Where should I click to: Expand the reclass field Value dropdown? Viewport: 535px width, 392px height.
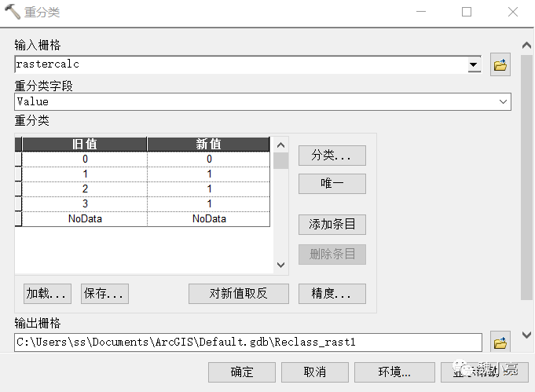coord(503,101)
